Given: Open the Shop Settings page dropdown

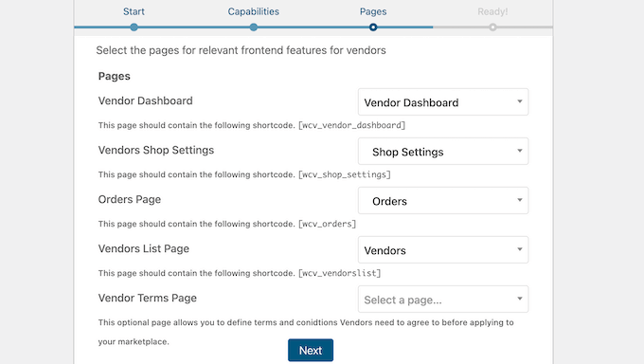Looking at the screenshot, I should 443,152.
